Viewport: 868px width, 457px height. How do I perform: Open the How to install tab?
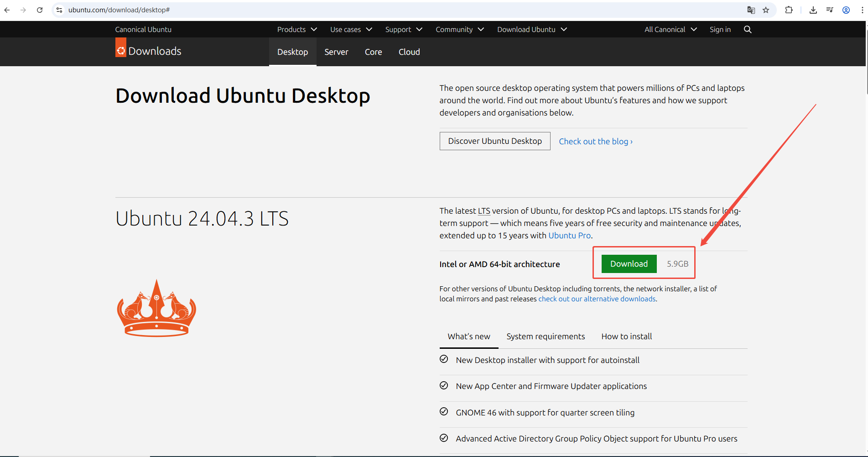(626, 336)
